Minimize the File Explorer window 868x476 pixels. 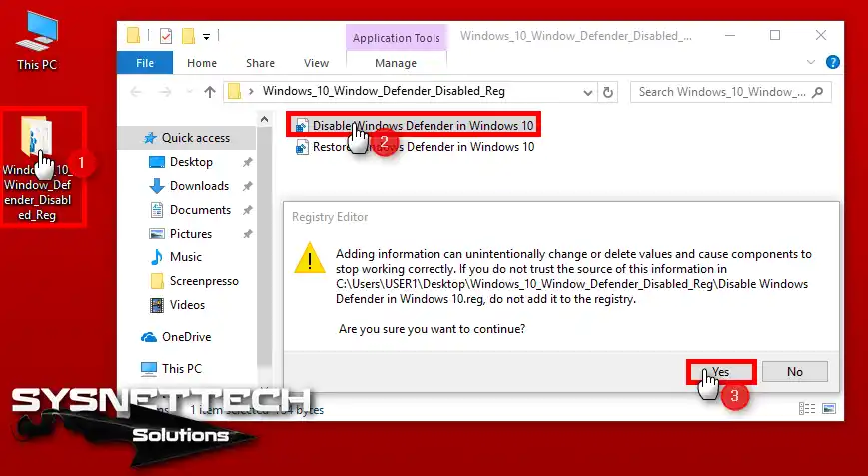[730, 36]
